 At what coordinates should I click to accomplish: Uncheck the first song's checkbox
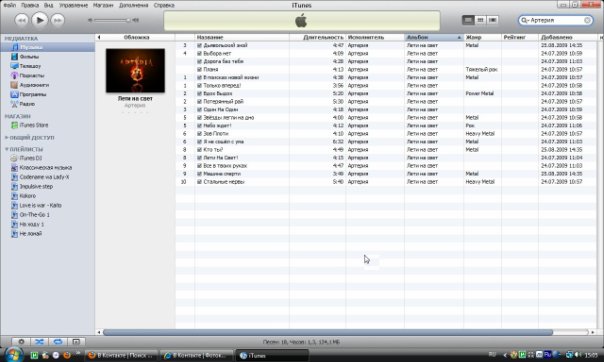click(200, 45)
